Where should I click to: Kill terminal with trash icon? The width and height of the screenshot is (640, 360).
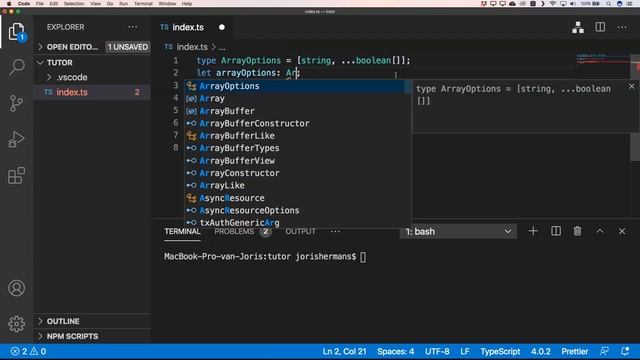point(577,231)
